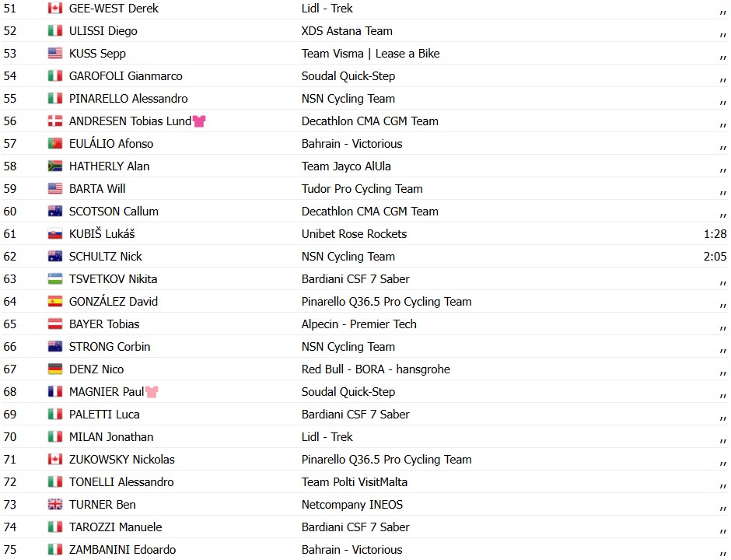Image resolution: width=731 pixels, height=560 pixels.
Task: Click the magenta jersey icon next to ANDRESEN
Action: point(199,121)
